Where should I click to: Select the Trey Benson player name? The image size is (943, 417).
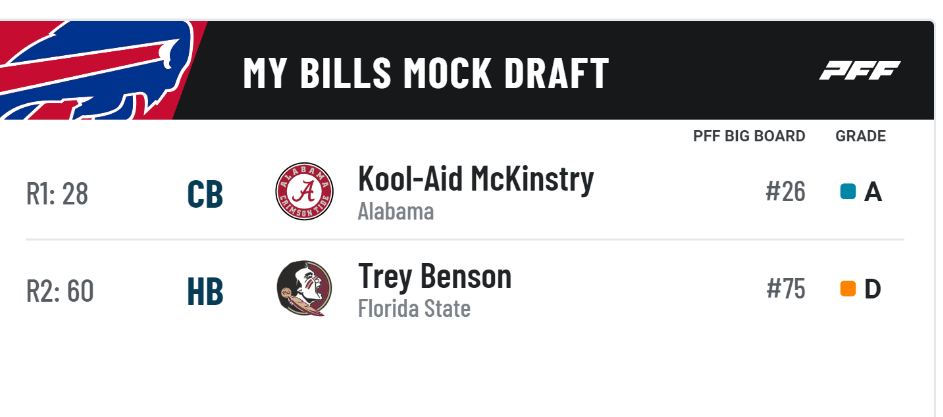(435, 276)
